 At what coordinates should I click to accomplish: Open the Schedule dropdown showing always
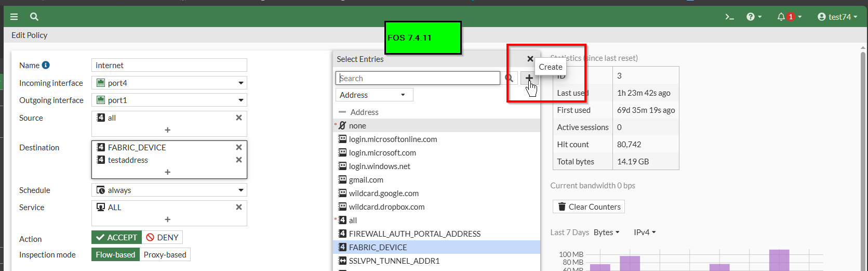pyautogui.click(x=169, y=190)
